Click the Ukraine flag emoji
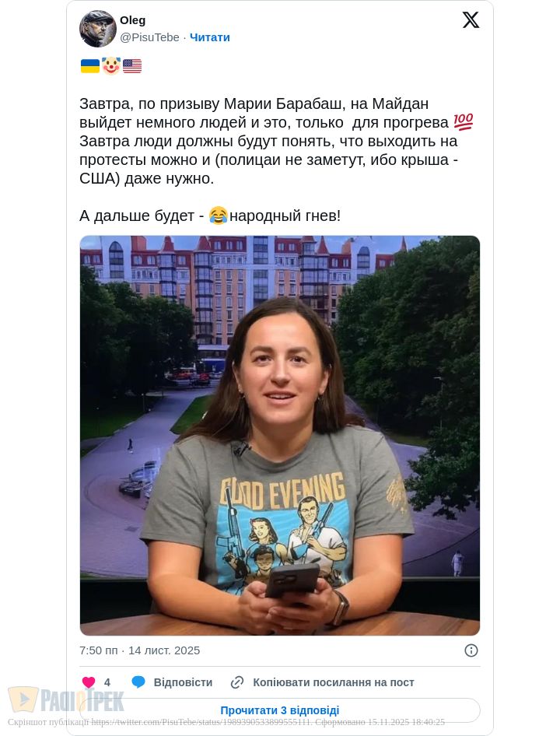Viewport: 560px width, 736px height. 90,66
